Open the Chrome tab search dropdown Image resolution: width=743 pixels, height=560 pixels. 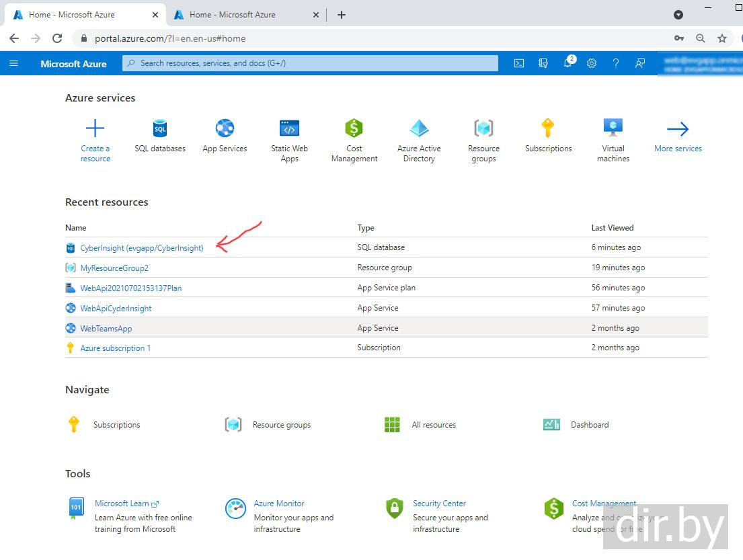(x=678, y=15)
